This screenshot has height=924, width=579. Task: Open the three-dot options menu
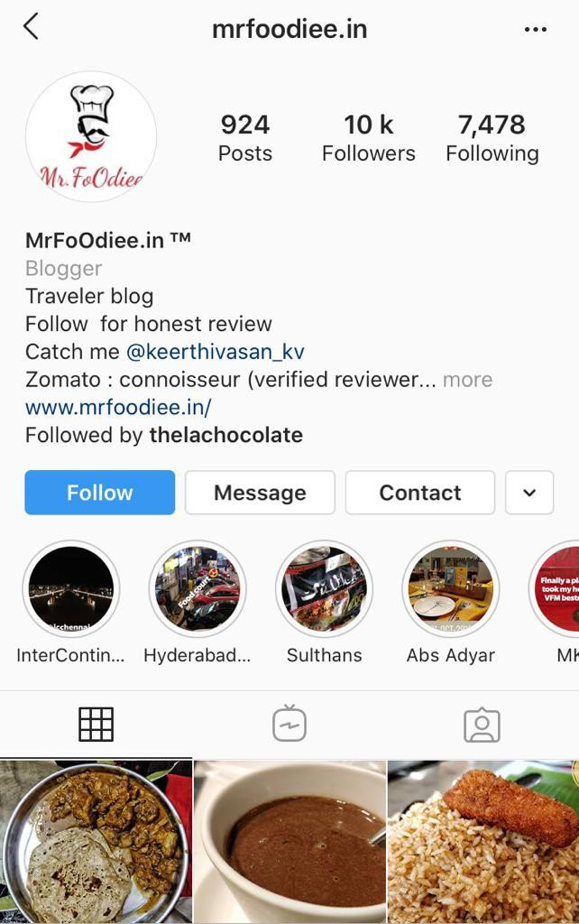coord(535,30)
